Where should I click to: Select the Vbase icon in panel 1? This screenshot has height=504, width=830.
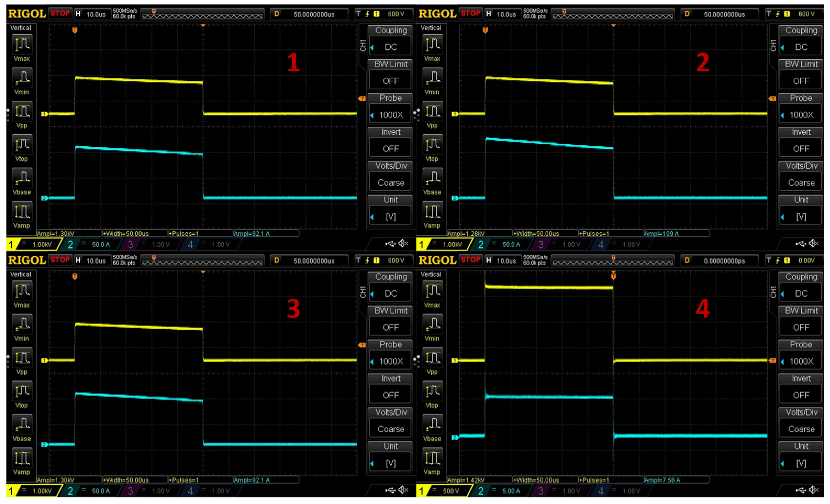[22, 178]
